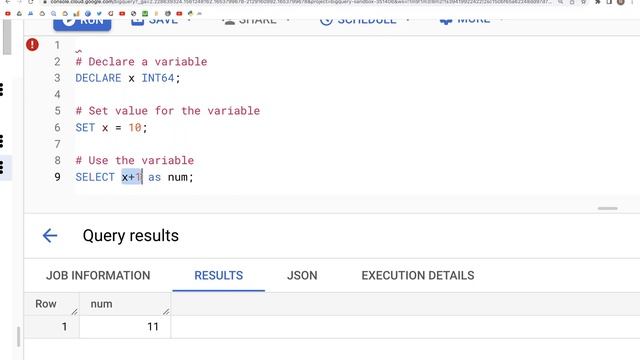Image resolution: width=640 pixels, height=360 pixels.
Task: Go back using the Query results arrow
Action: coord(50,236)
